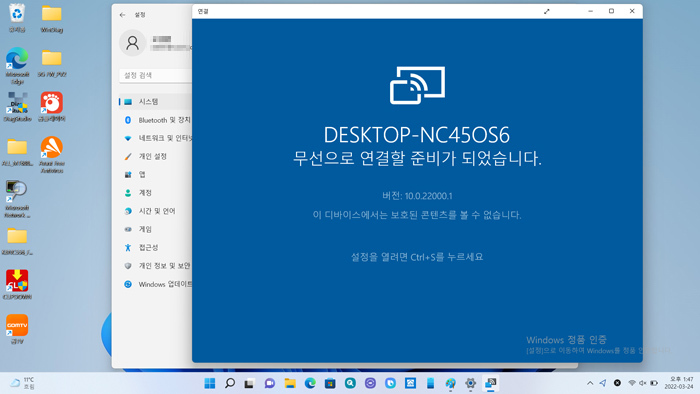Viewport: 700px width, 394px height.
Task: Select 개인 설정 in the Settings sidebar
Action: (x=155, y=157)
